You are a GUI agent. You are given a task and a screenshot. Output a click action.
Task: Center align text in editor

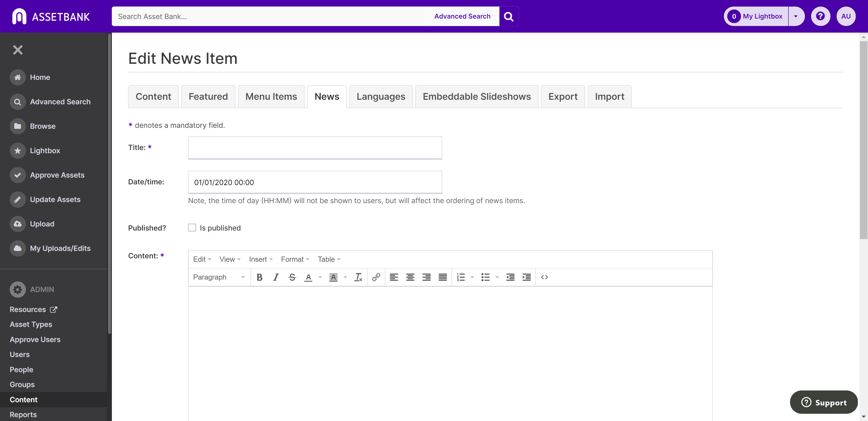pyautogui.click(x=410, y=277)
